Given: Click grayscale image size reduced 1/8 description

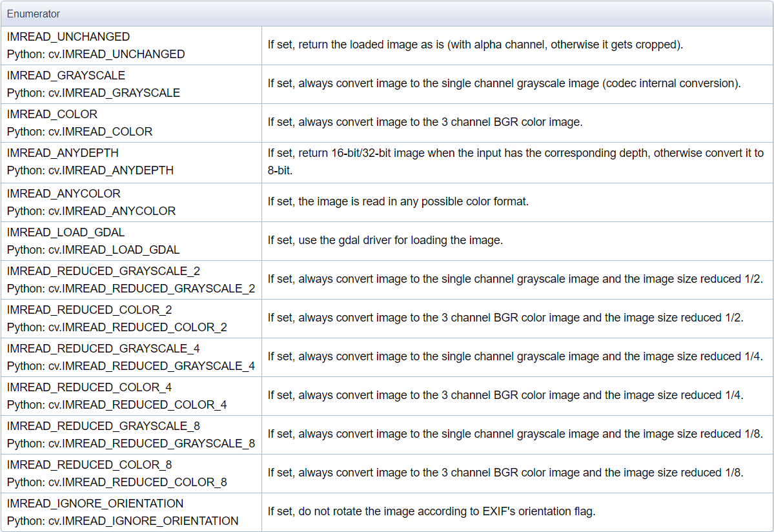Looking at the screenshot, I should point(515,435).
